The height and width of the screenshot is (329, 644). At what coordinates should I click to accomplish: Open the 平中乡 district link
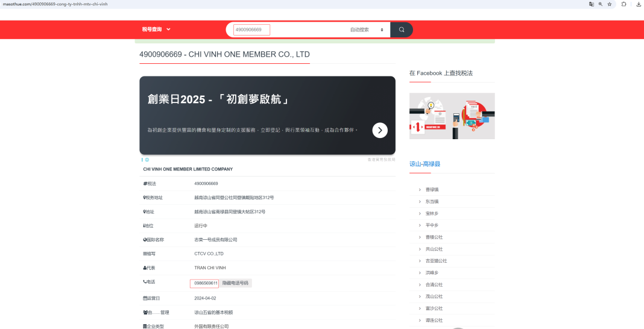coord(432,225)
